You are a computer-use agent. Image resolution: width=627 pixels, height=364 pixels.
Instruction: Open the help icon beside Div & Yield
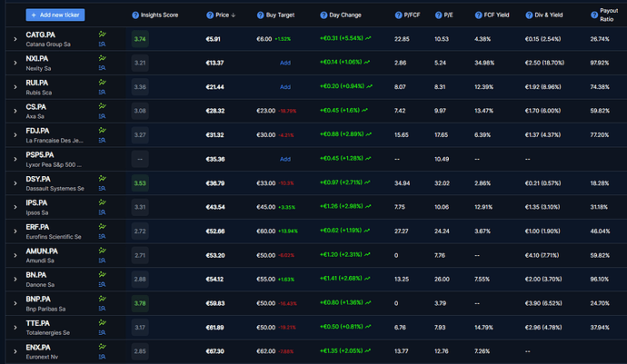(x=529, y=15)
